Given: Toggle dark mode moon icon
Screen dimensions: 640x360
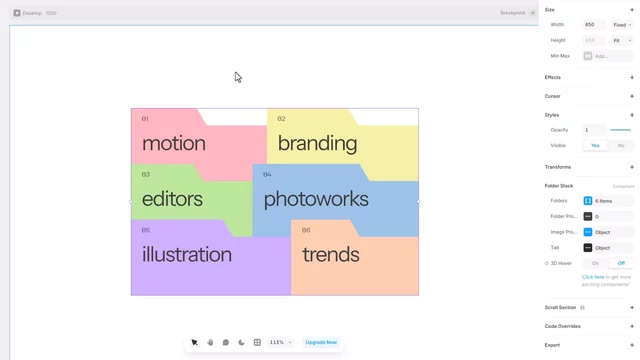Looking at the screenshot, I should pos(241,342).
